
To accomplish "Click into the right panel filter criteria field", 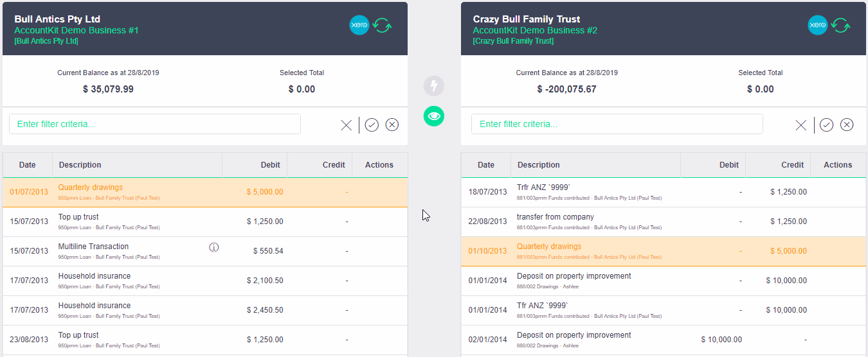I will coord(616,124).
